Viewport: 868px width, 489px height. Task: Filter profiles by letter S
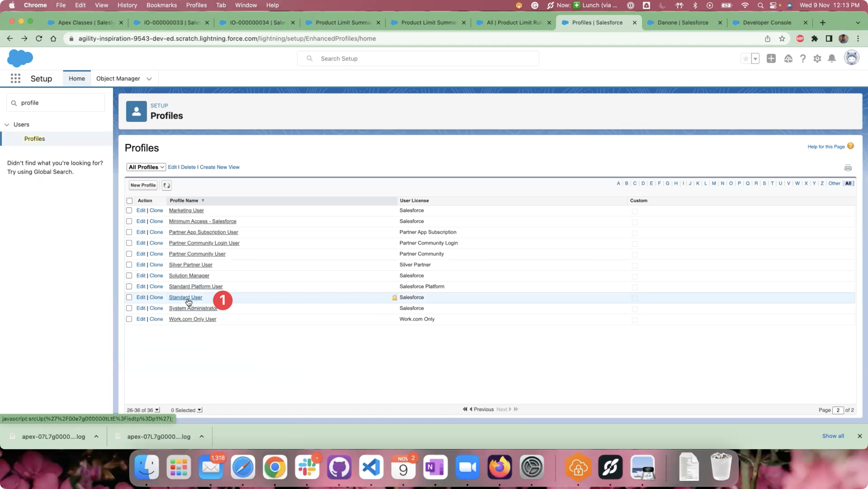764,184
